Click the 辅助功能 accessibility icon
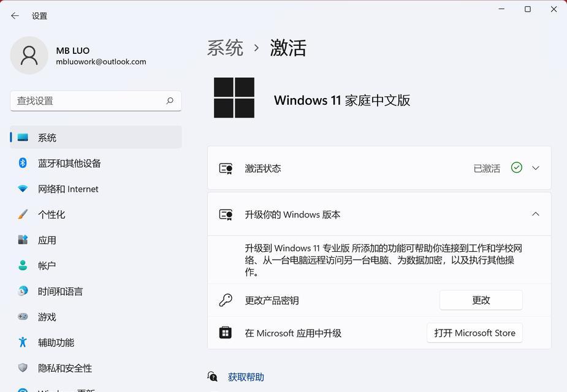This screenshot has height=392, width=567. 23,342
